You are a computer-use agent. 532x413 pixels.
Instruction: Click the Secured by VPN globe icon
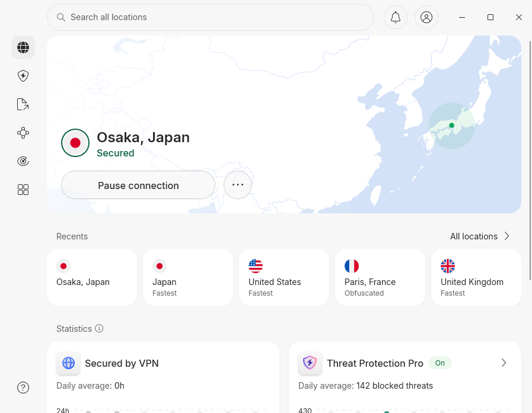click(69, 363)
